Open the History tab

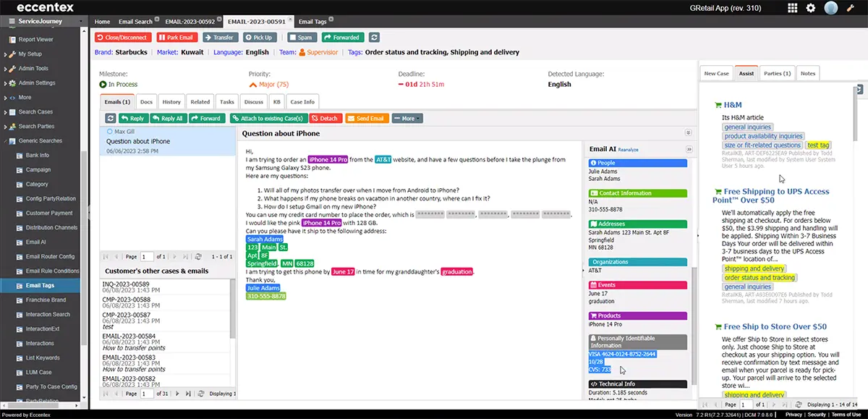coord(171,102)
